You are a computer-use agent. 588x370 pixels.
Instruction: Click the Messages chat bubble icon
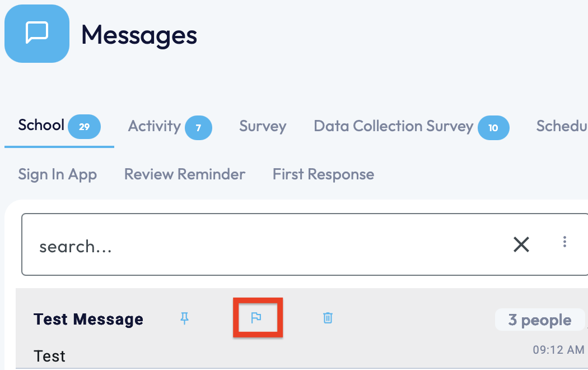pyautogui.click(x=37, y=34)
